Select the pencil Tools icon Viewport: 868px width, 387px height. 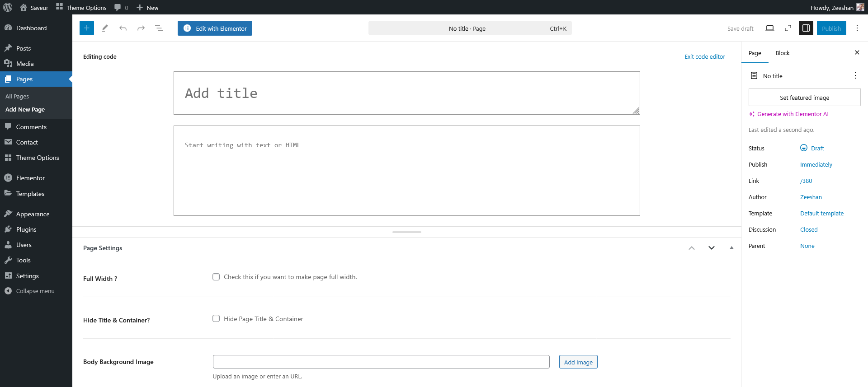coord(105,28)
